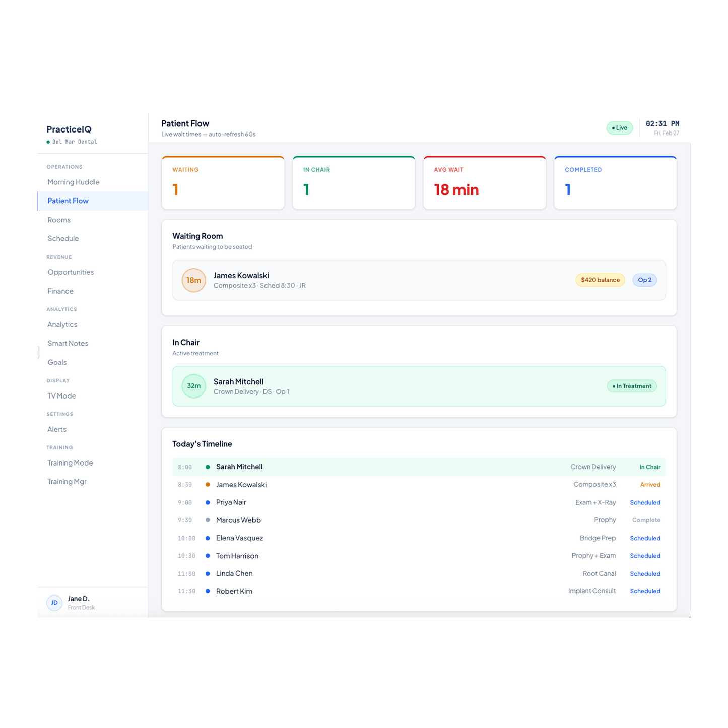Click the Today's Timeline heading

(202, 444)
